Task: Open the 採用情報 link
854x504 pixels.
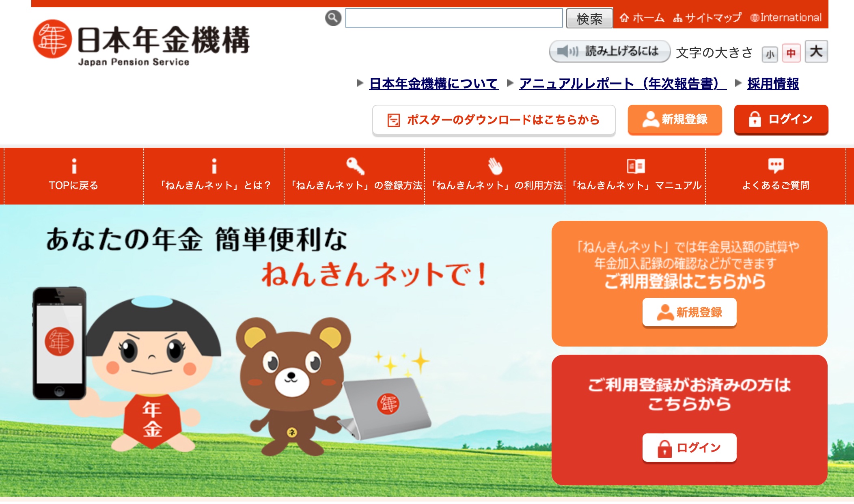Action: click(x=773, y=84)
